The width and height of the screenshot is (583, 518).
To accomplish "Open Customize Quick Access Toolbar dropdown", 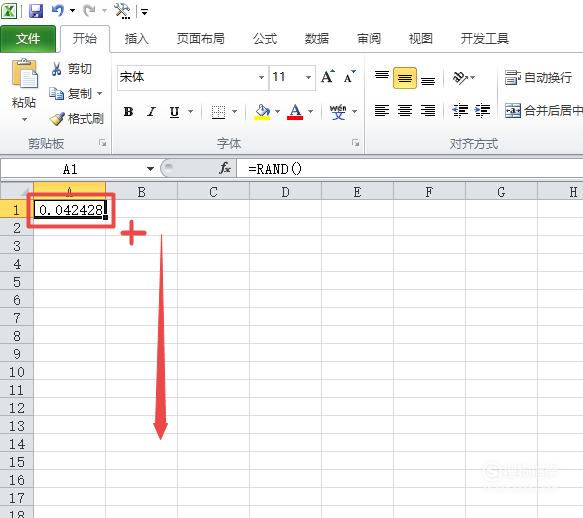I will click(144, 12).
